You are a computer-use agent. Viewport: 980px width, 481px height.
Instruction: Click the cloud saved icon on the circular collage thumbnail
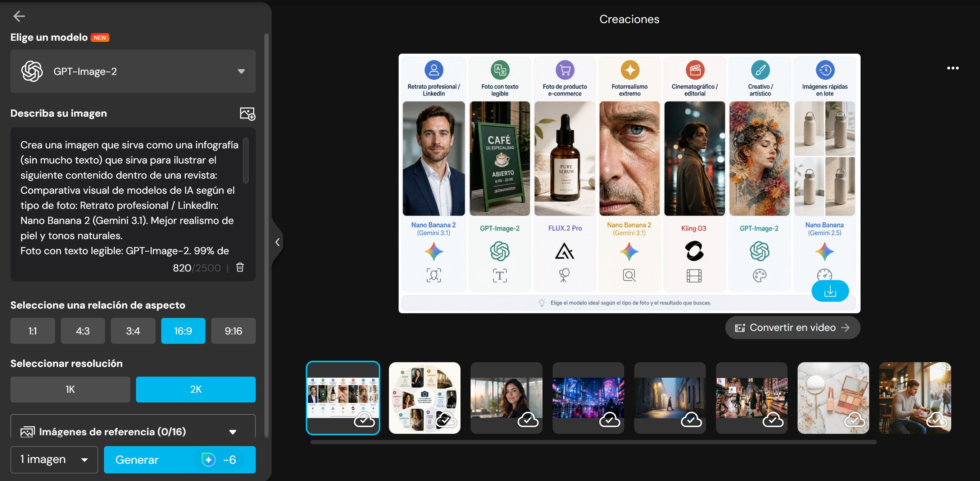446,420
